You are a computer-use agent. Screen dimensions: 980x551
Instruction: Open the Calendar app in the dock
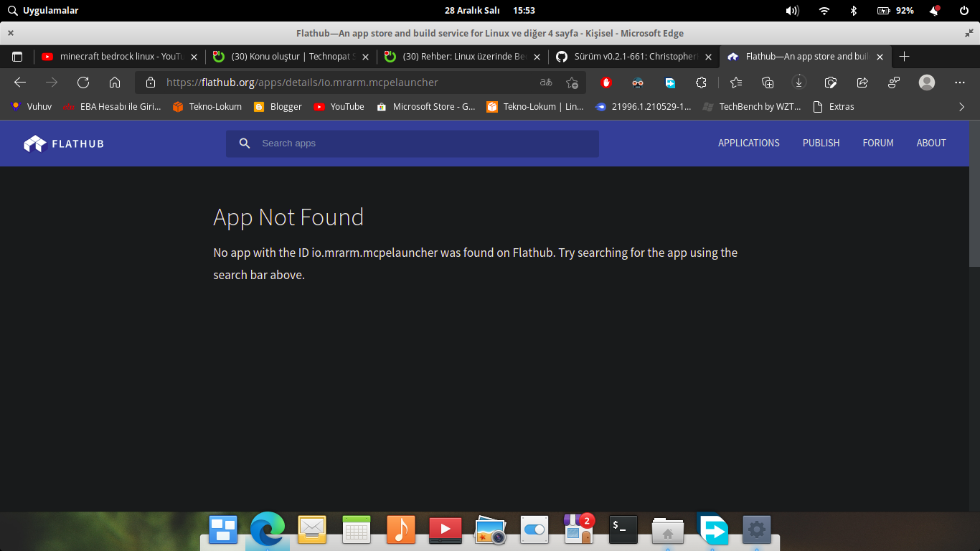356,530
